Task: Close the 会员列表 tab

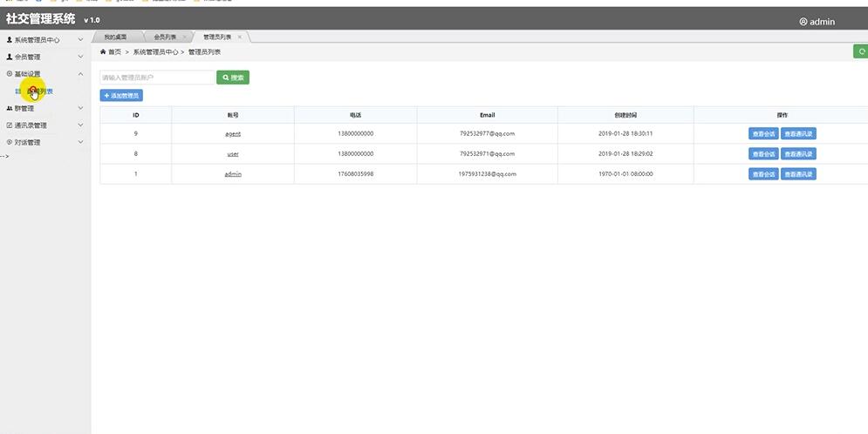Action: pos(185,37)
